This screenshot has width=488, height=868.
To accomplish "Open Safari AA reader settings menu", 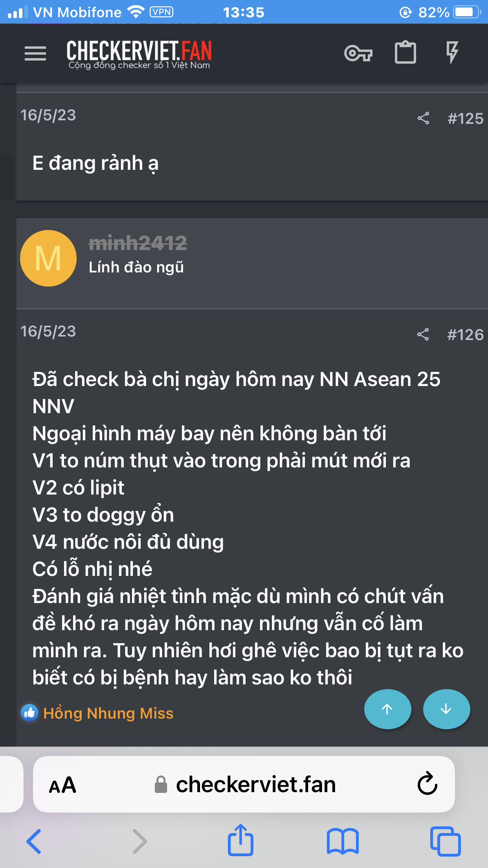I will pyautogui.click(x=62, y=785).
